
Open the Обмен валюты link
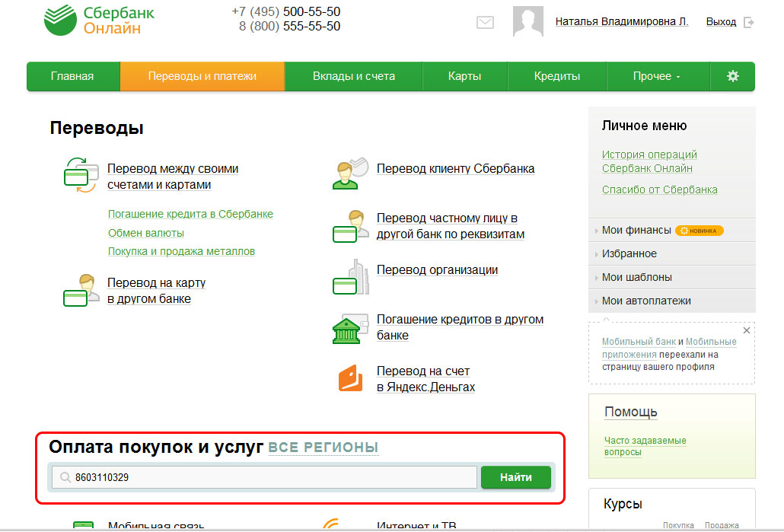tap(146, 233)
